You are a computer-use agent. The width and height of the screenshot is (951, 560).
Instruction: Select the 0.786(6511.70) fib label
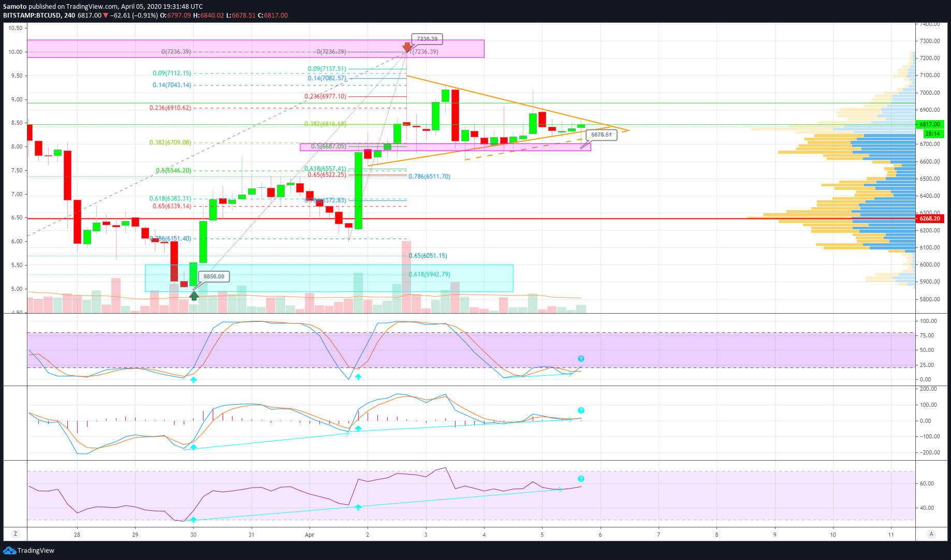pyautogui.click(x=430, y=176)
